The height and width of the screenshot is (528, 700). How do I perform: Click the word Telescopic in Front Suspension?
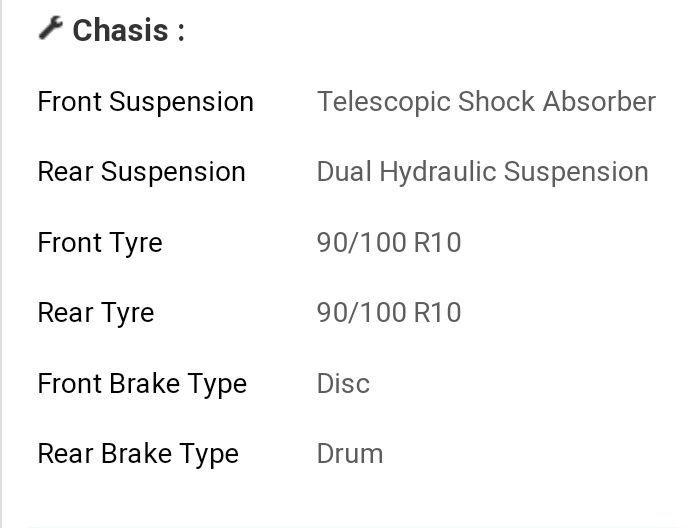(x=383, y=102)
